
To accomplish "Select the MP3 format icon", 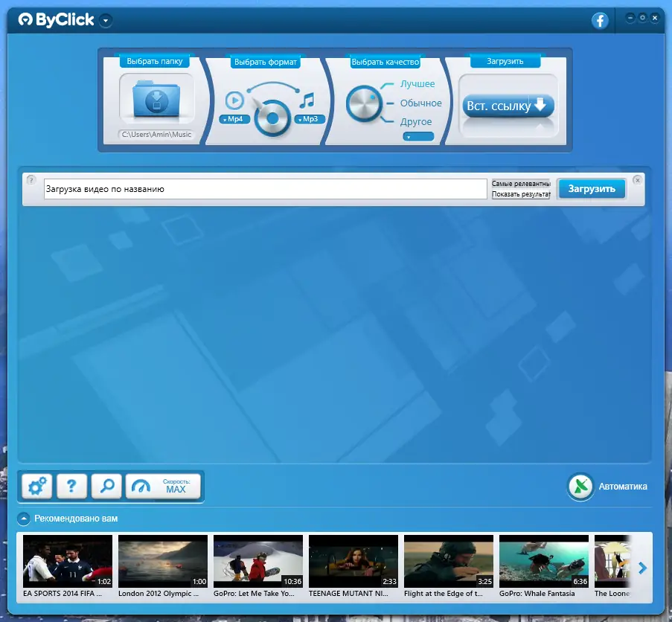I will [308, 118].
